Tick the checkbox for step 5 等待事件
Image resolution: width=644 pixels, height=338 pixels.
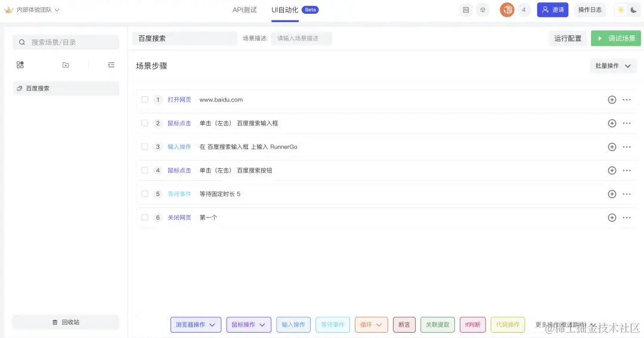point(144,193)
